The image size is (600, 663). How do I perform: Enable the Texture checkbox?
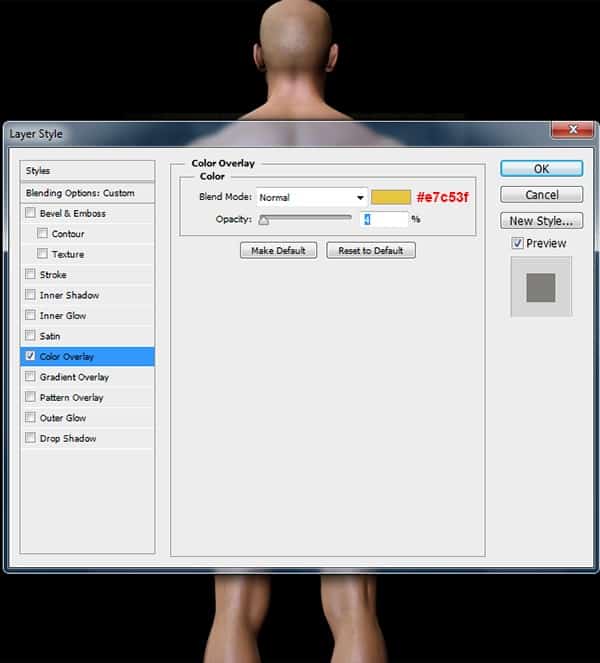click(42, 253)
